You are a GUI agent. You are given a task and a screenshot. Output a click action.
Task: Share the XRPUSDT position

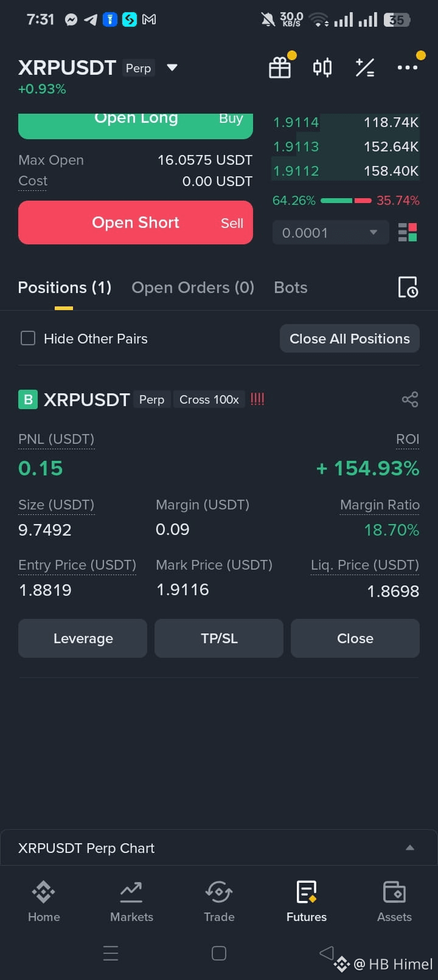coord(410,399)
